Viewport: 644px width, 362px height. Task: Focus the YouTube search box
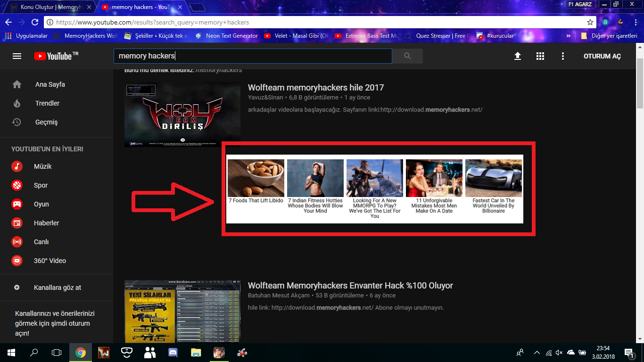[253, 56]
